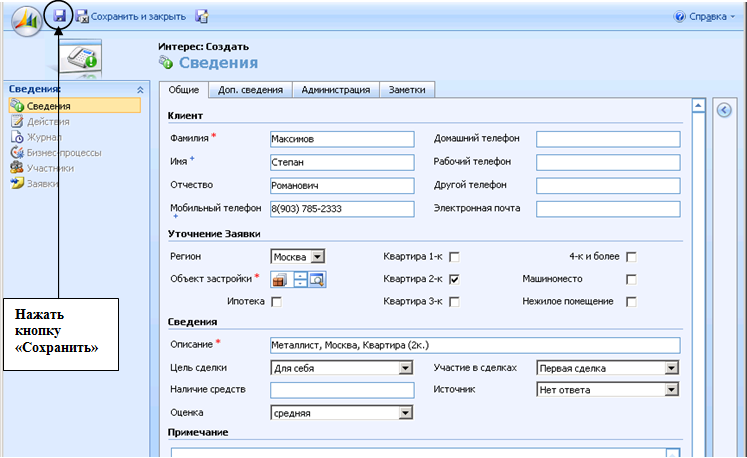Open the Участие в сделках dropdown
Viewport: 747px width, 458px height.
[607, 368]
